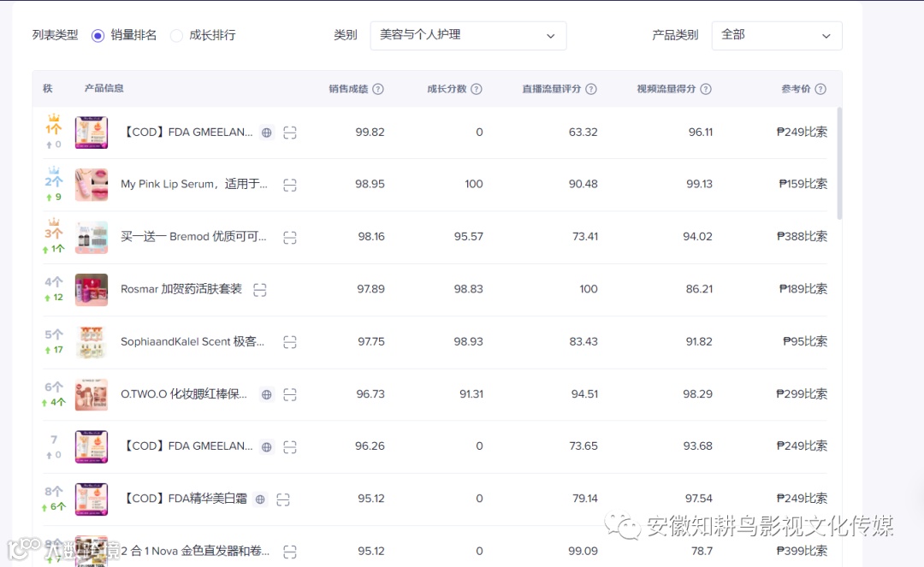Viewport: 924px width, 567px height.
Task: Open the 【COD】FDA精华美白霜 product link
Action: tap(184, 498)
